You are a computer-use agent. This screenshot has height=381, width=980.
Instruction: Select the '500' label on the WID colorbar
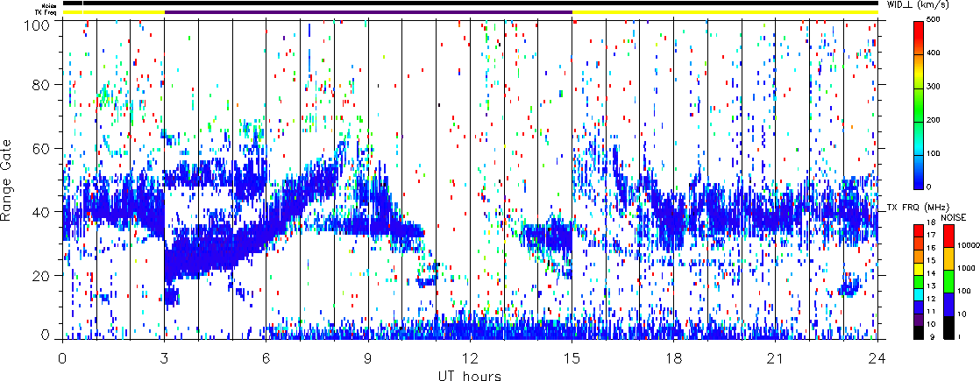tap(935, 21)
